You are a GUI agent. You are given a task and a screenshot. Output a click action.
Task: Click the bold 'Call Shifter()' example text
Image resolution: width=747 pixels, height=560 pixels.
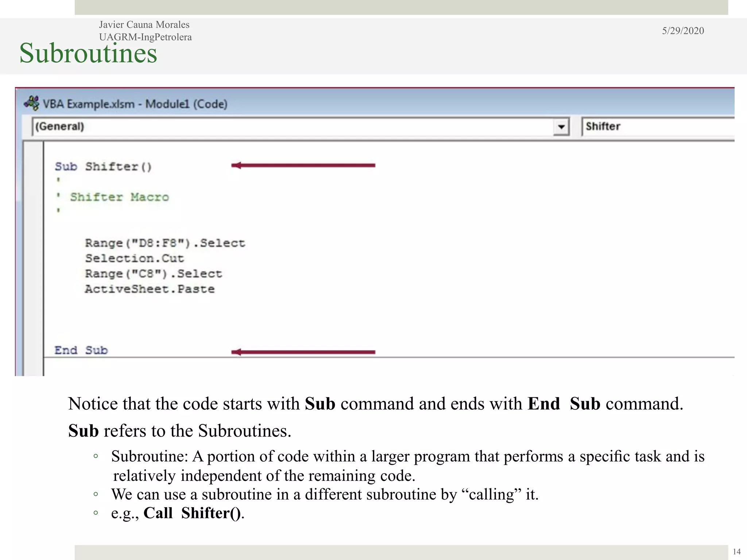click(x=192, y=513)
